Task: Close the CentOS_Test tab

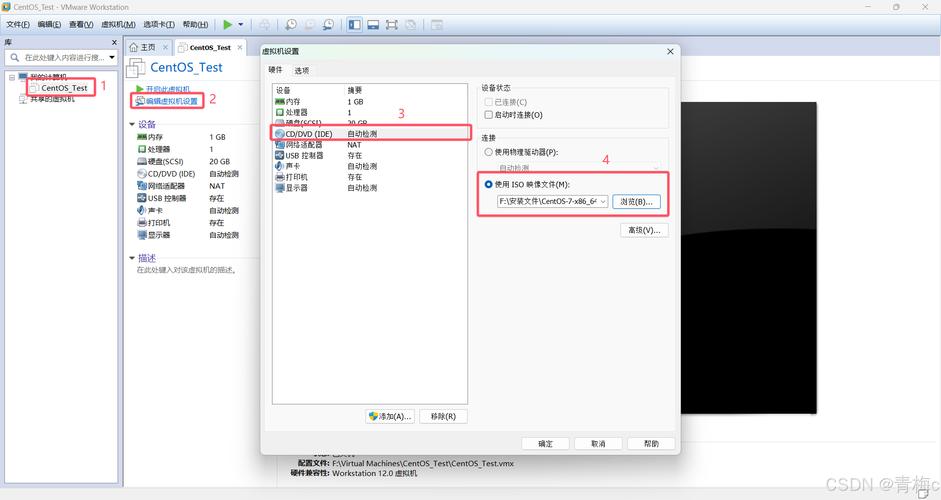Action: 239,47
